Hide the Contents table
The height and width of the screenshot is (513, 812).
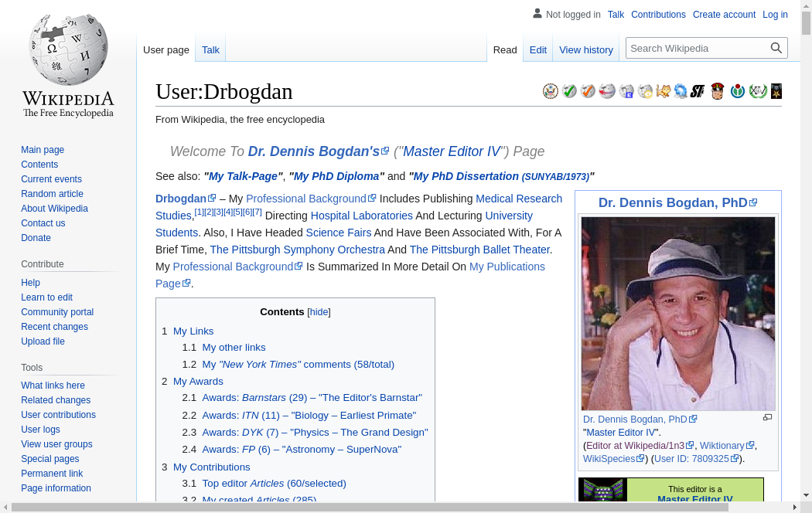(319, 312)
